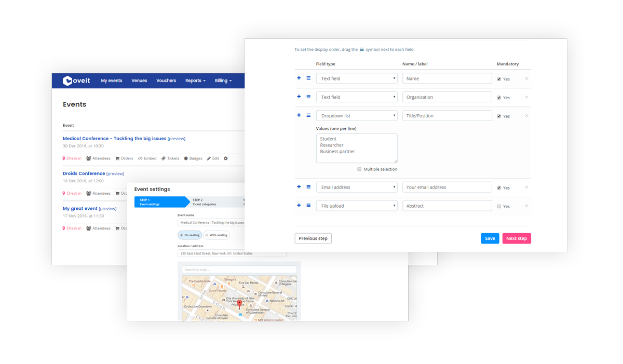Select the With seating option

point(216,235)
